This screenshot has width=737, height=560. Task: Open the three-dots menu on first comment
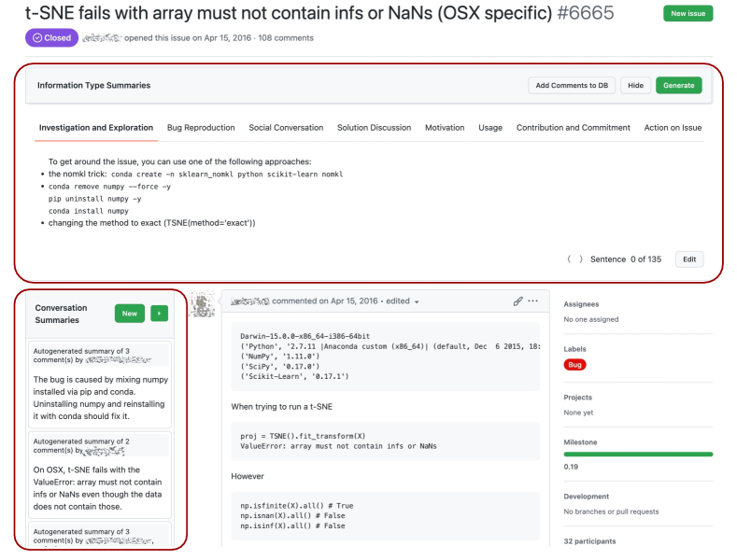pyautogui.click(x=533, y=301)
